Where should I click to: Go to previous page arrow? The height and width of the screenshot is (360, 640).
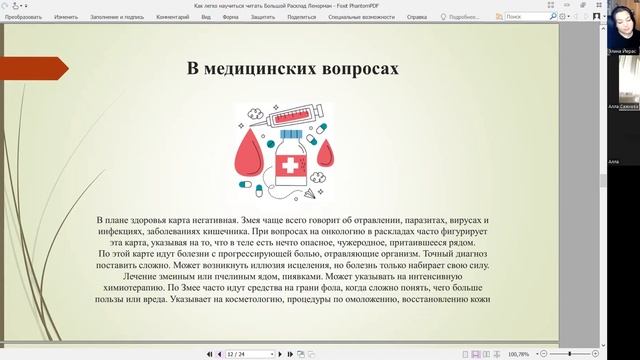[220, 354]
